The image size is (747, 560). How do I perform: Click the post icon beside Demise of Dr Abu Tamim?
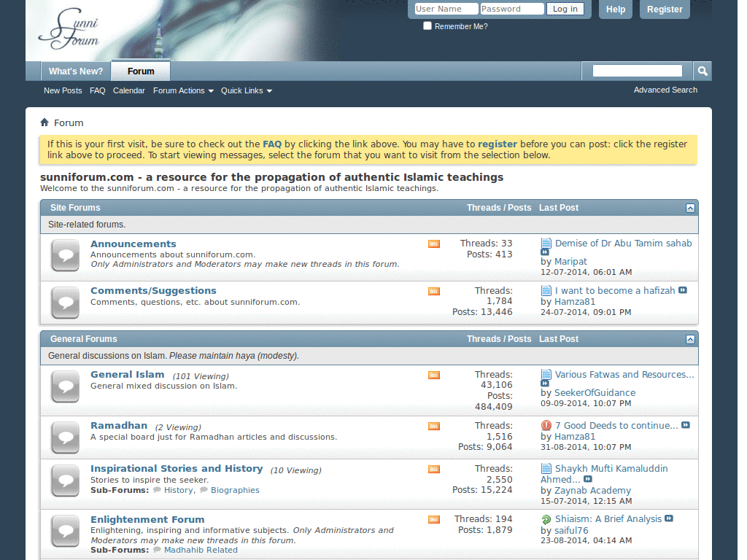[546, 244]
